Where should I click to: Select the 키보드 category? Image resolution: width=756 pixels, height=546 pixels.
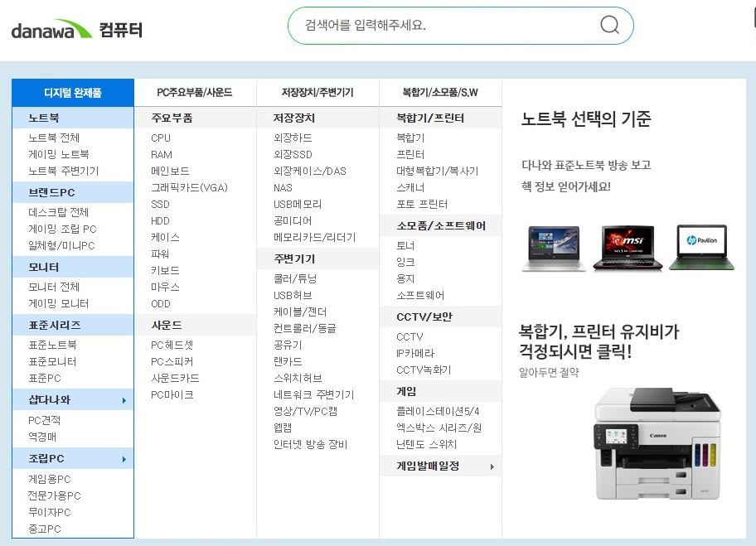[166, 270]
